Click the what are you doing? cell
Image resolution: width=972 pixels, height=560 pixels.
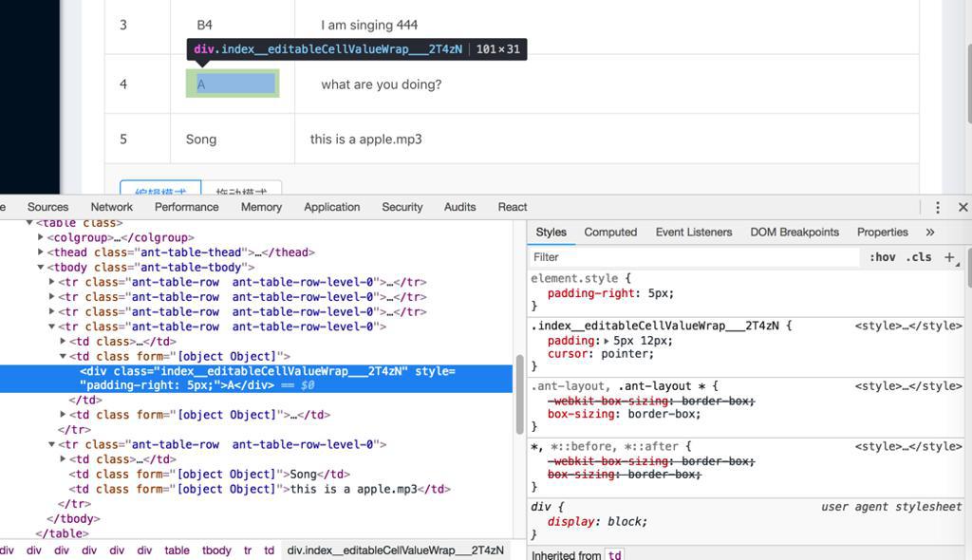pyautogui.click(x=382, y=84)
